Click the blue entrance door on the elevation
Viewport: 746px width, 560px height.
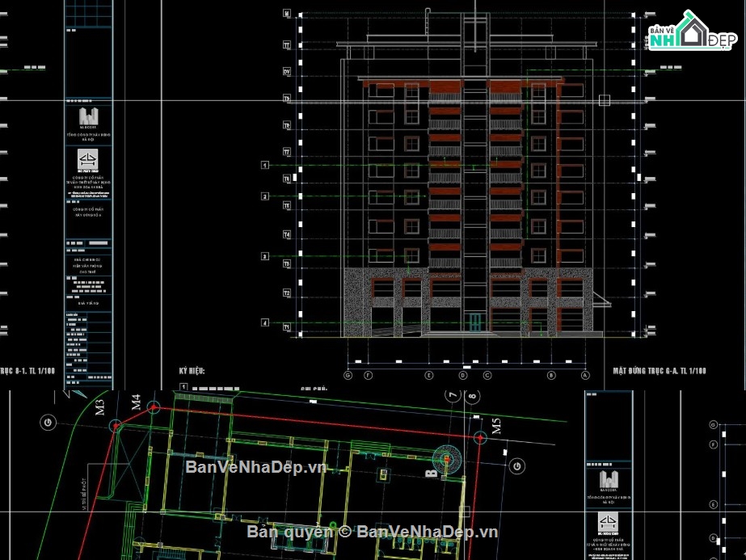click(x=474, y=322)
